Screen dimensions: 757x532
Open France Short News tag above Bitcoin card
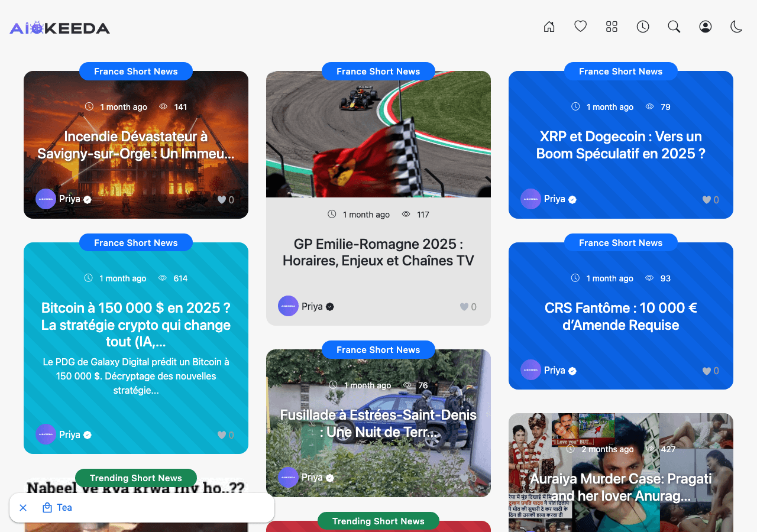[x=136, y=243]
